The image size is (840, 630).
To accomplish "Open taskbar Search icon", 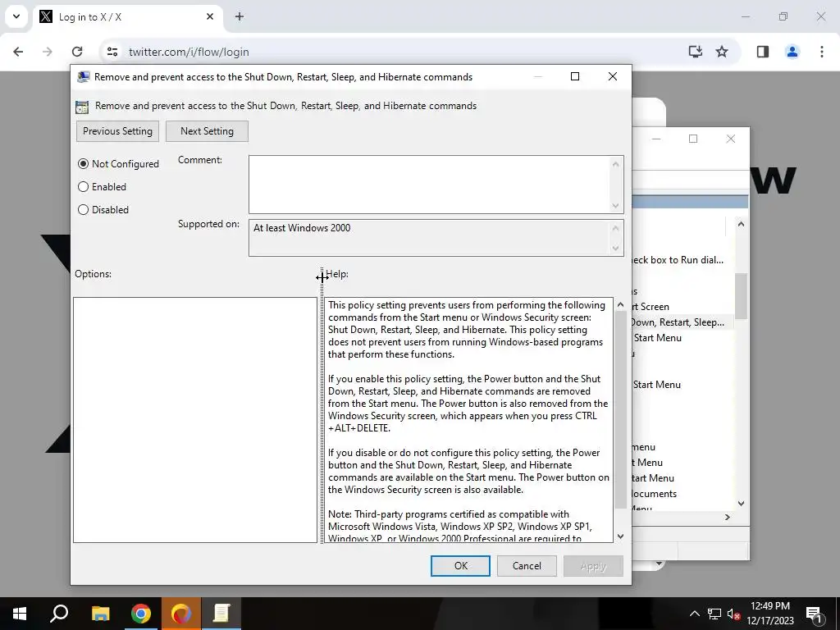I will point(59,614).
